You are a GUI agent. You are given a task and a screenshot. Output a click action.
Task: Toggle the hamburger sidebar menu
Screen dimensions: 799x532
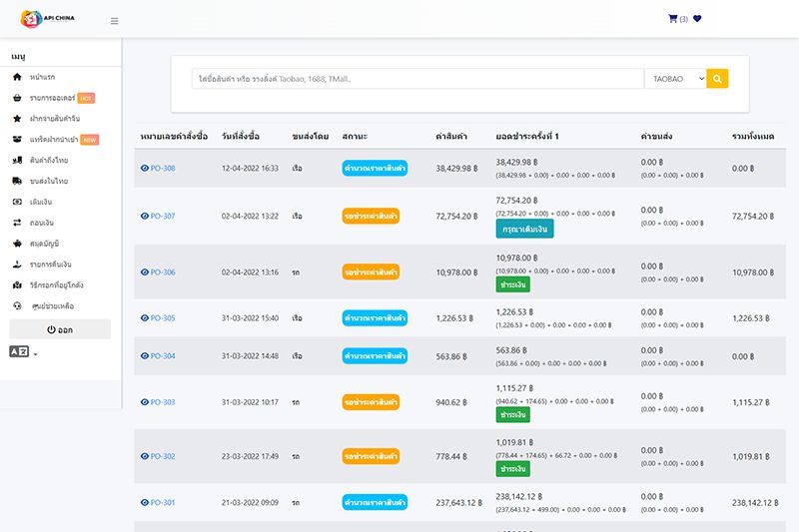[x=114, y=21]
